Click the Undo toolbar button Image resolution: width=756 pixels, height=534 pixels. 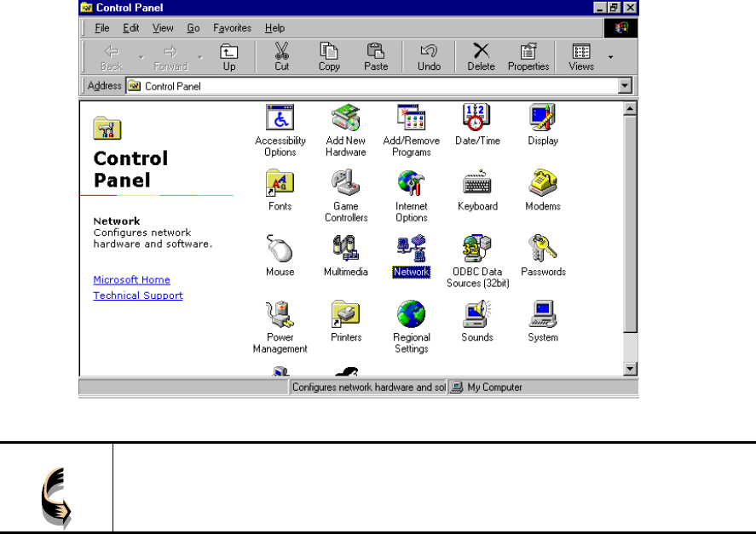429,57
